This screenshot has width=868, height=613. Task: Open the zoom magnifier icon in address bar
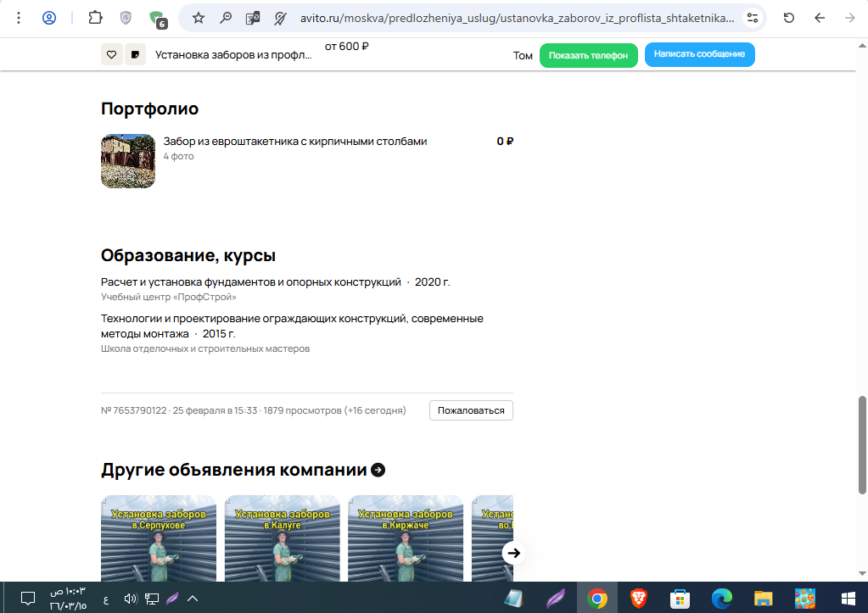226,19
